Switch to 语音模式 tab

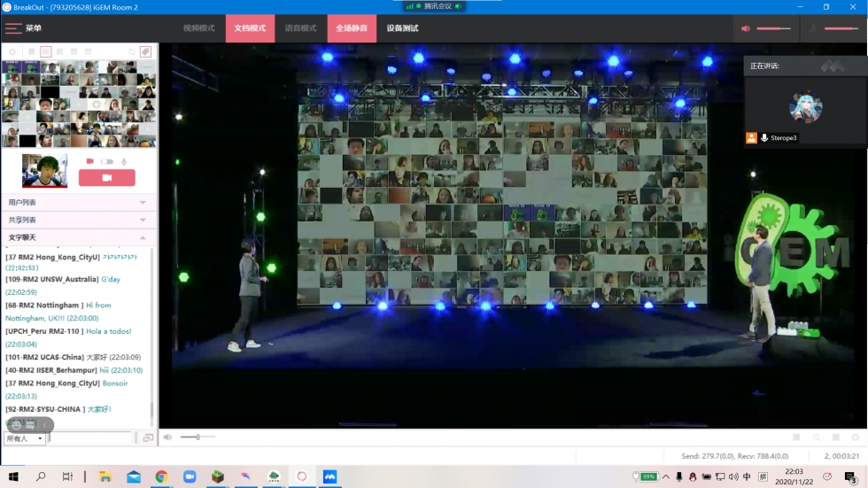coord(300,28)
